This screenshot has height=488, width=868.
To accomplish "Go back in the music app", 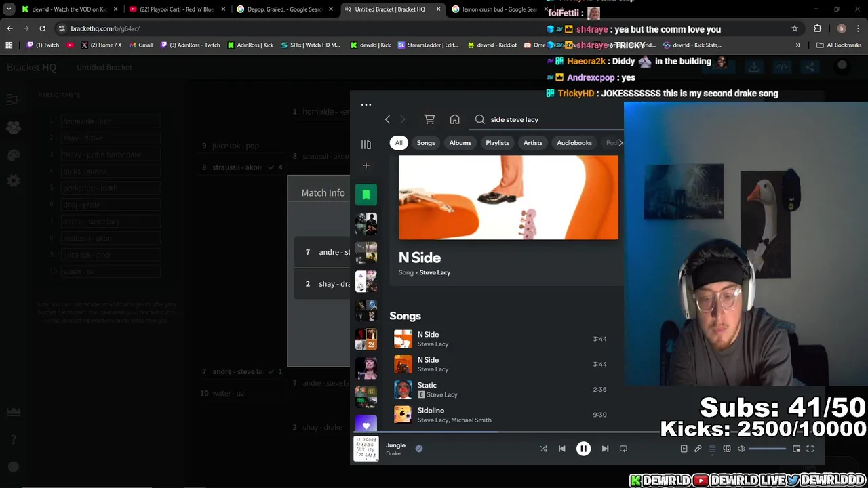I will tap(387, 119).
